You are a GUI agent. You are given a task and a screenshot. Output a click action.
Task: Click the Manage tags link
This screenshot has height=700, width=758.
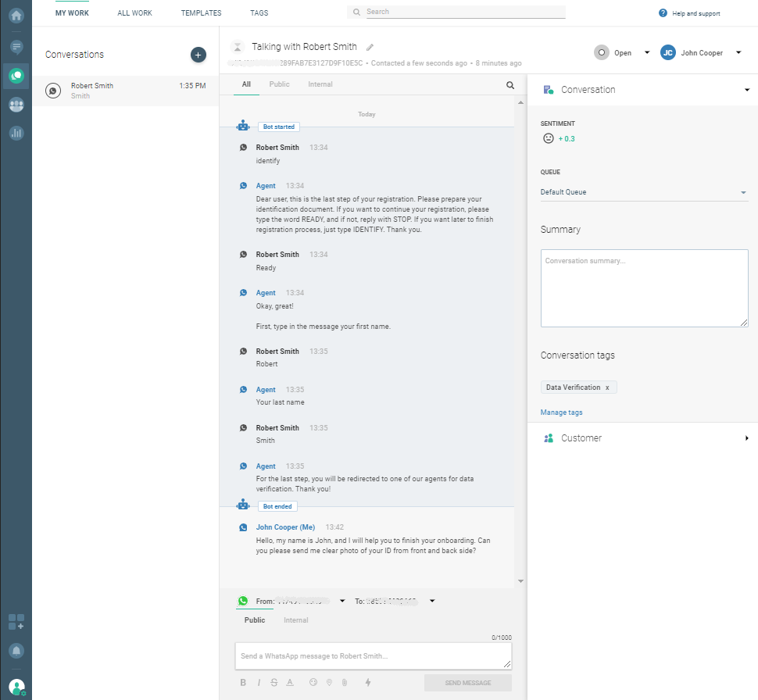point(561,412)
